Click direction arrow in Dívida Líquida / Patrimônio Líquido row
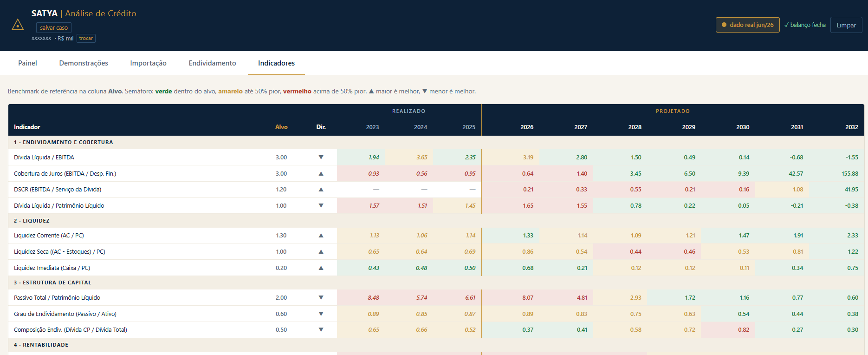Screen dimensions: 868x355 pyautogui.click(x=321, y=206)
